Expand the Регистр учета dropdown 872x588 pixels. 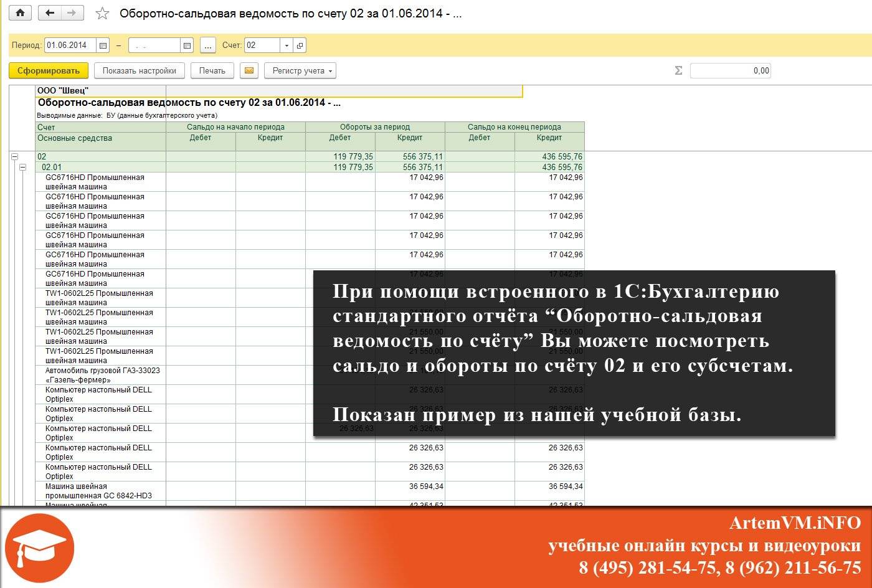click(x=300, y=70)
